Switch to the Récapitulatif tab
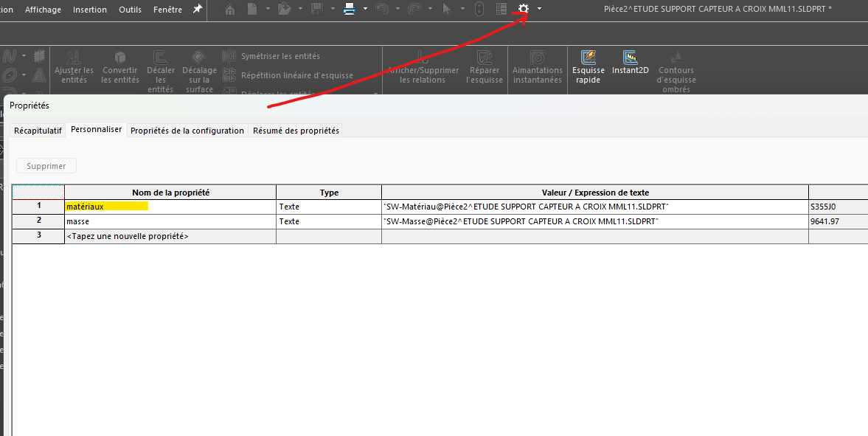This screenshot has width=868, height=436. coord(38,131)
